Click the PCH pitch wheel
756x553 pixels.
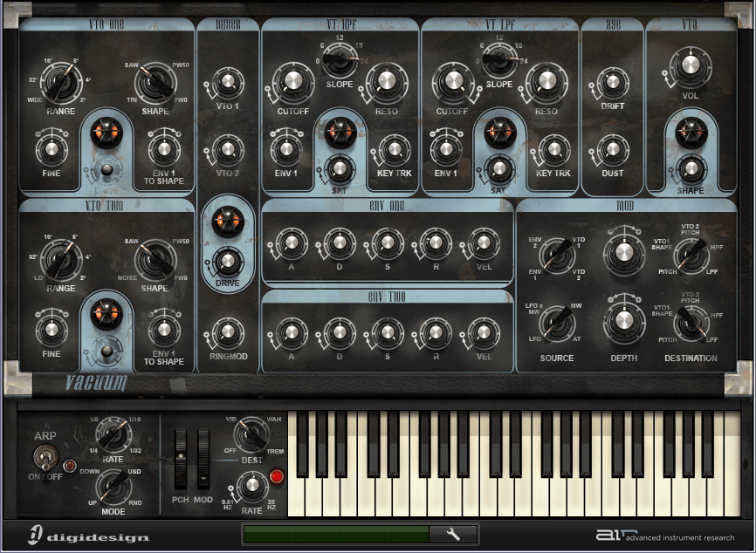[181, 460]
